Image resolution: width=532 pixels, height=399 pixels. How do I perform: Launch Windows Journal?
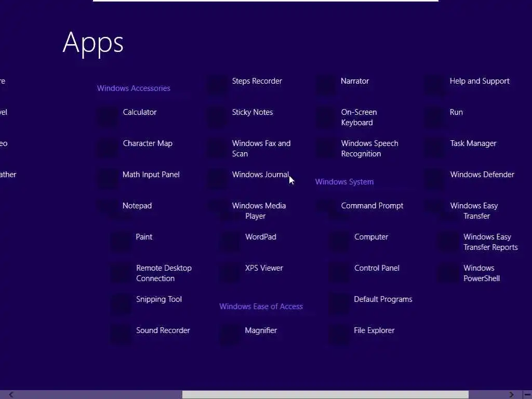[x=260, y=175]
